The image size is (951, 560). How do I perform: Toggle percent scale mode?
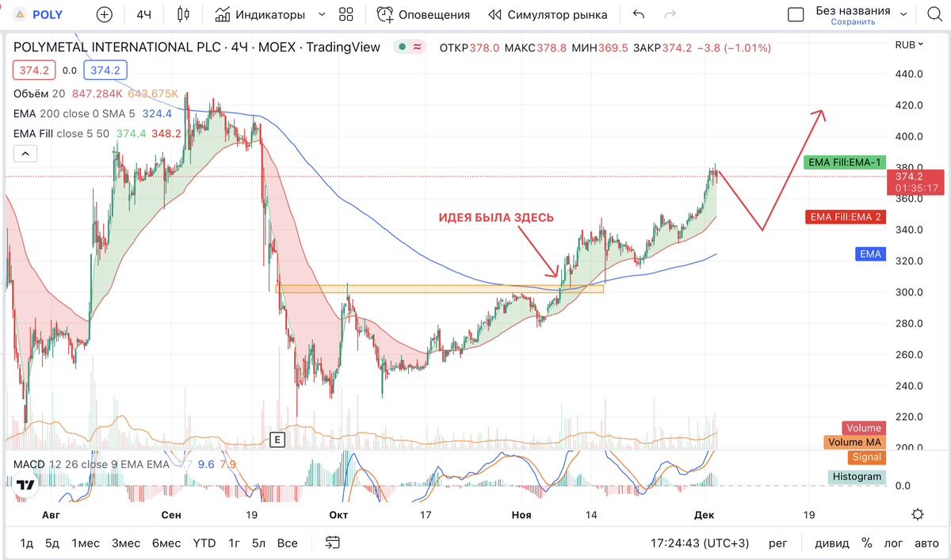867,543
